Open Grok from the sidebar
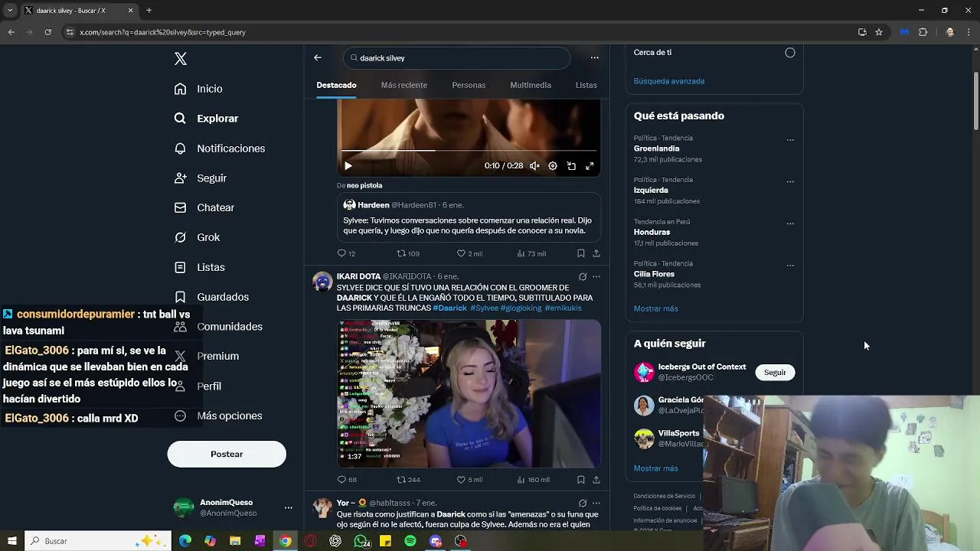This screenshot has height=551, width=980. click(197, 237)
